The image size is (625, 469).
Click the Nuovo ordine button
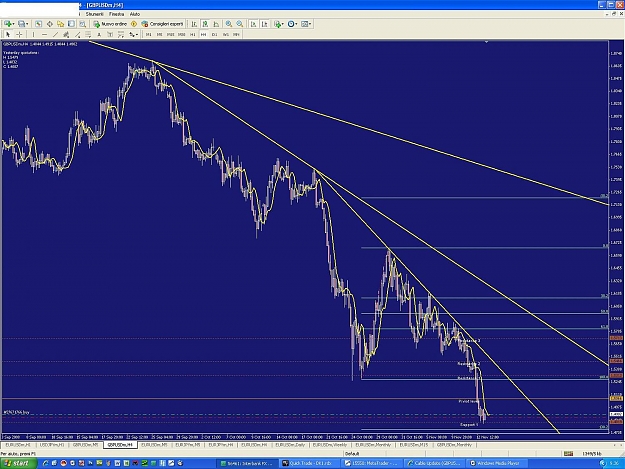[x=110, y=24]
